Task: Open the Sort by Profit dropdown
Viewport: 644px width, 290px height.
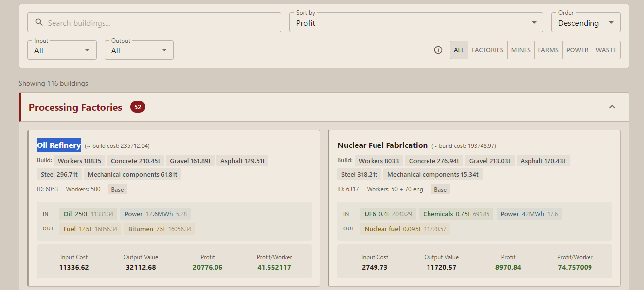Action: 417,22
